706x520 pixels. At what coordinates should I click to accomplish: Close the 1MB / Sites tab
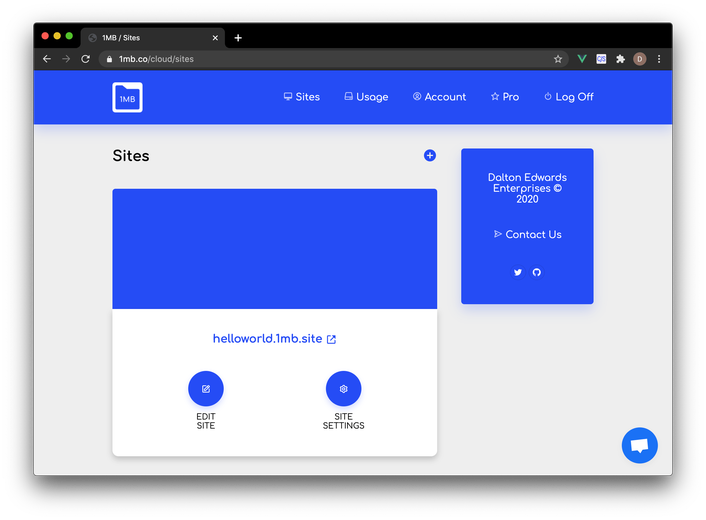(215, 38)
